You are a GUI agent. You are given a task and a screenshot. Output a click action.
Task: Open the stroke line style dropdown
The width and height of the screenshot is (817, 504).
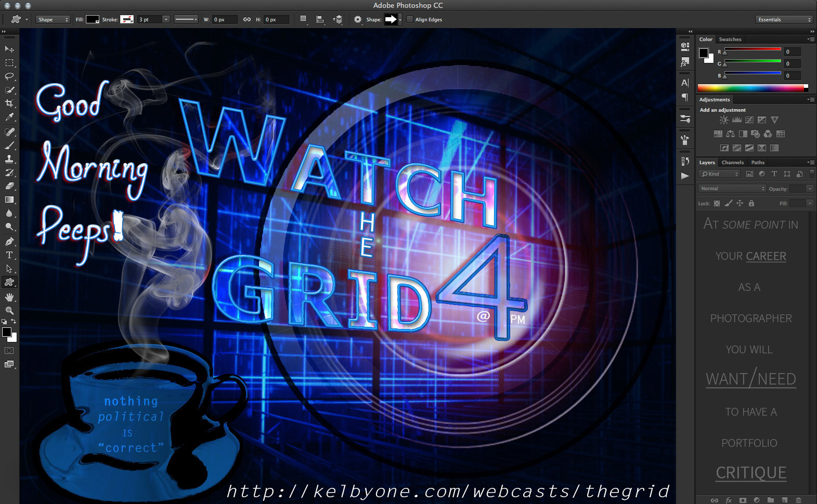tap(186, 19)
